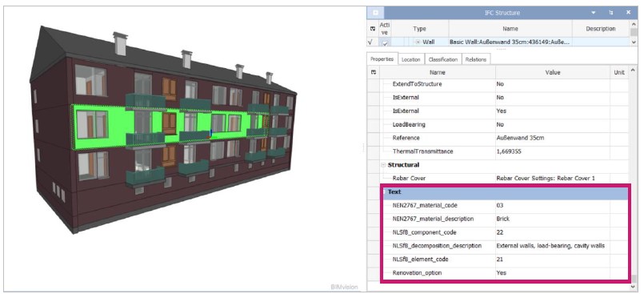Switch to the Classification tab
This screenshot has height=294, width=644.
pos(442,59)
